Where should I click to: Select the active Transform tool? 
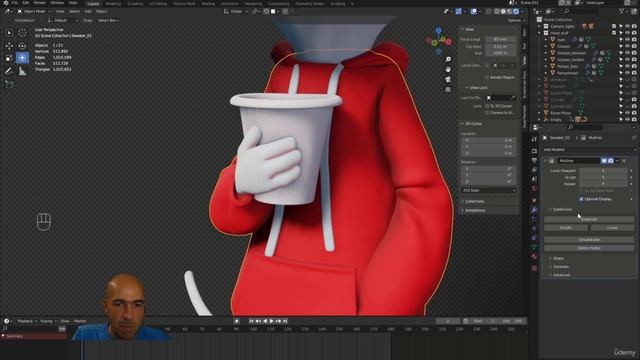pyautogui.click(x=22, y=58)
